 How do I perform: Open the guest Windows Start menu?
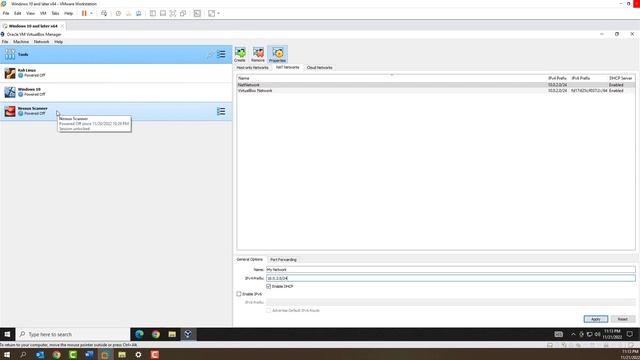7,334
